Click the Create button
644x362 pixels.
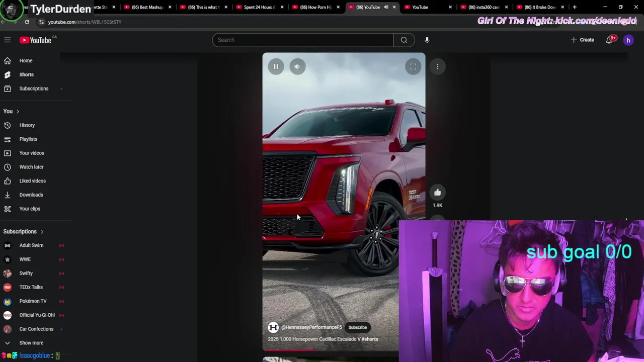pyautogui.click(x=582, y=40)
